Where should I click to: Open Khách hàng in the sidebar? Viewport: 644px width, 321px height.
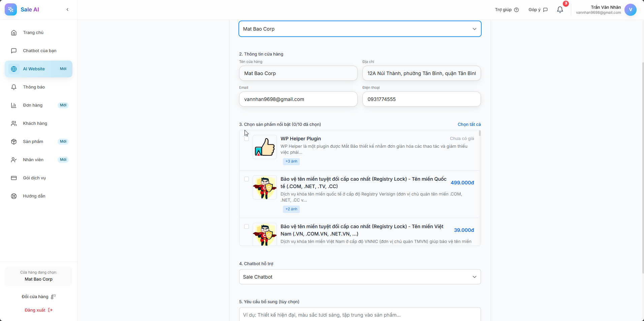(x=35, y=123)
